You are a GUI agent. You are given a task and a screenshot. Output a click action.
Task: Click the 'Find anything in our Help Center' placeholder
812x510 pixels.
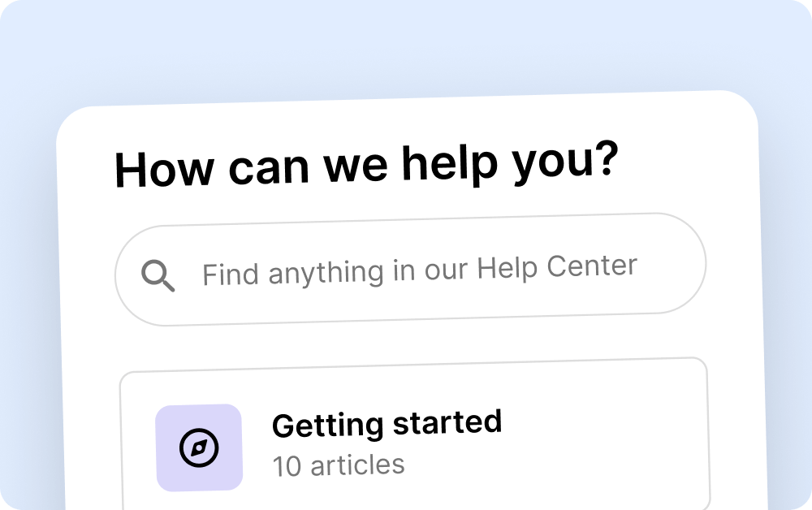coord(419,270)
